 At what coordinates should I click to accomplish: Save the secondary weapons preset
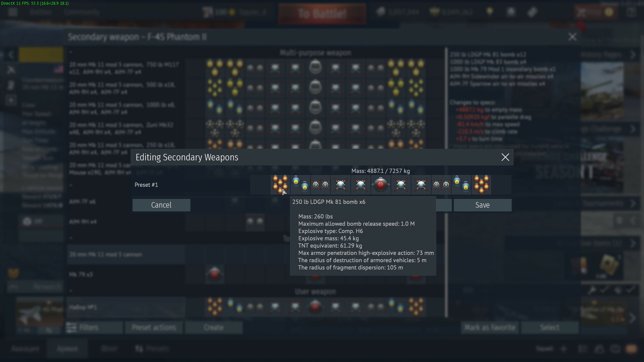click(x=482, y=205)
